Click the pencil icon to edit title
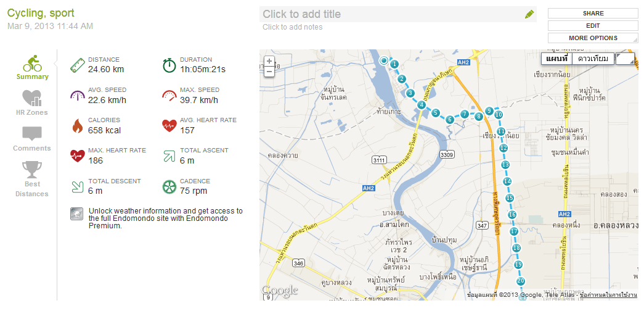Viewport: 644px width, 311px height. click(x=529, y=14)
